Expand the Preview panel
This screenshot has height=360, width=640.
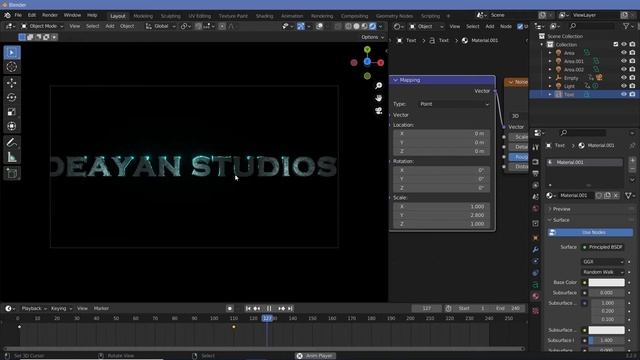562,209
